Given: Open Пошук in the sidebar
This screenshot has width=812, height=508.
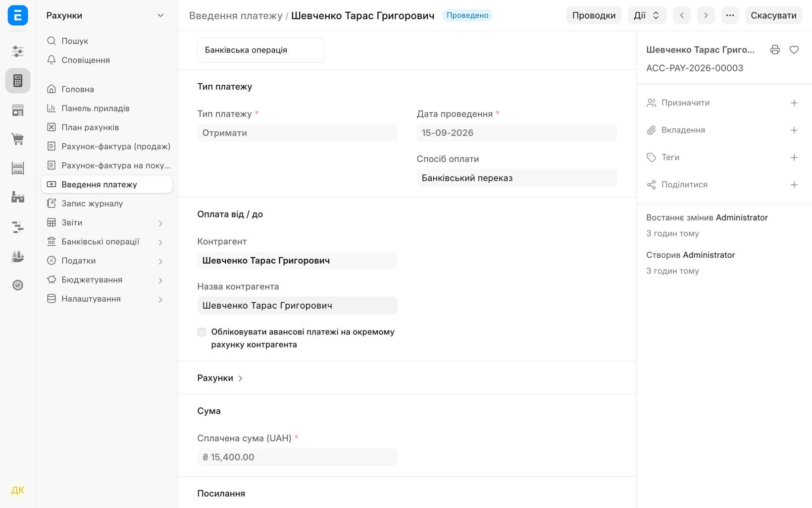Looking at the screenshot, I should point(107,41).
